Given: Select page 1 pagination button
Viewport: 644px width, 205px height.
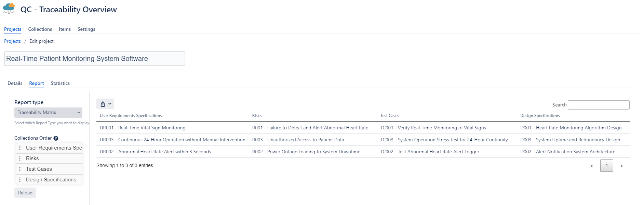Looking at the screenshot, I should pyautogui.click(x=607, y=166).
